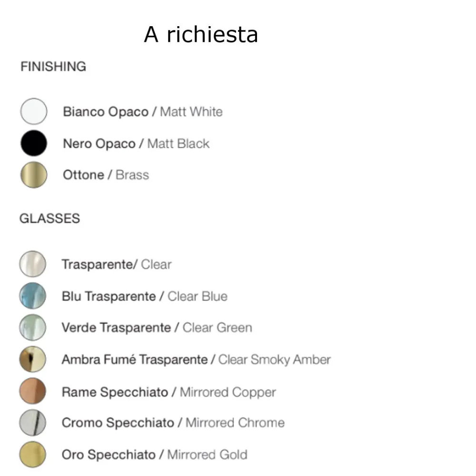
Task: Pick the Brass finishing swatch
Action: pyautogui.click(x=34, y=175)
